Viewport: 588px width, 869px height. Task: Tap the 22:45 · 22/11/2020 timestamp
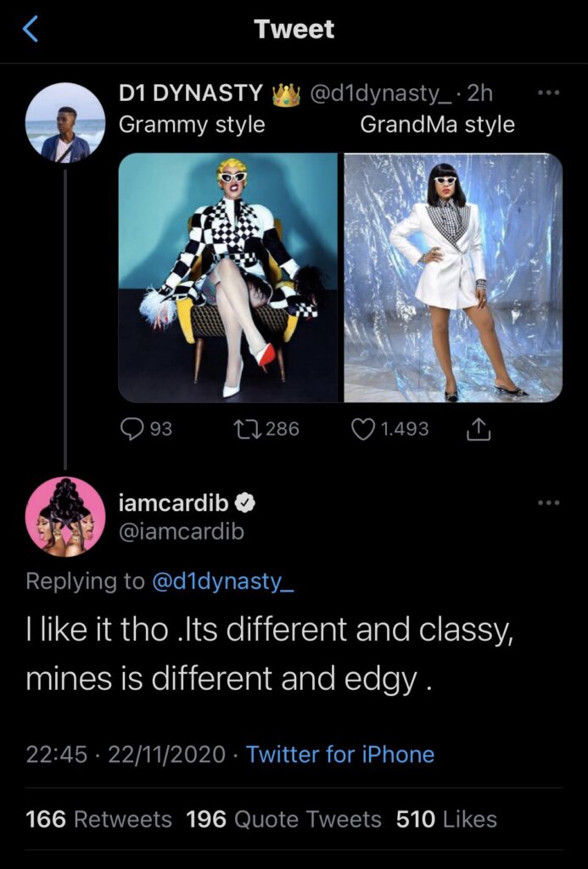[x=126, y=754]
